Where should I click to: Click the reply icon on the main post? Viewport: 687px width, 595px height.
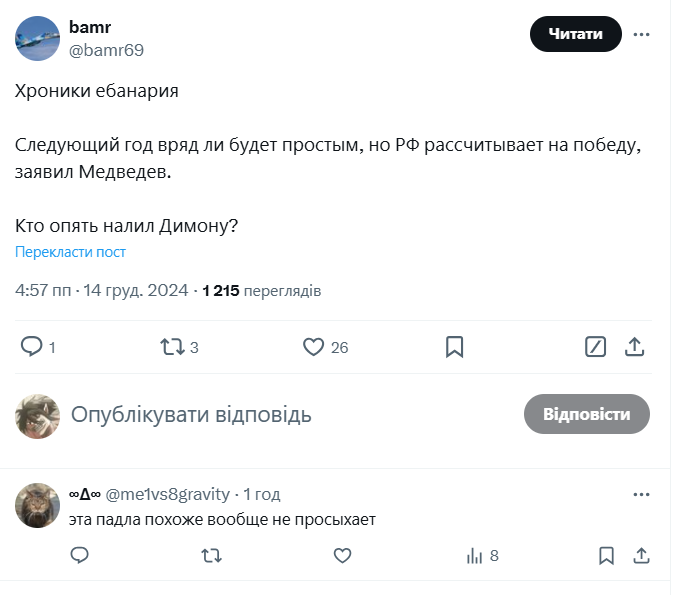coord(32,347)
